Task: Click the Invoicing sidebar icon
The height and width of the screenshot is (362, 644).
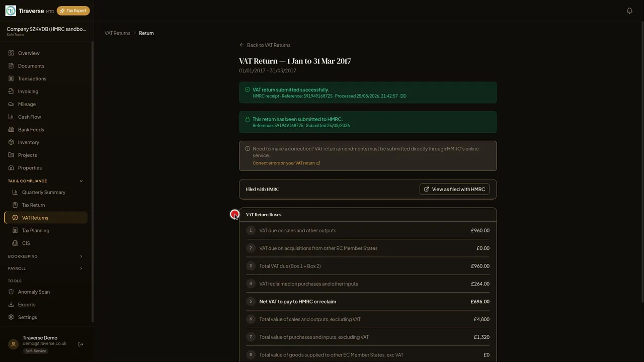Action: (11, 92)
